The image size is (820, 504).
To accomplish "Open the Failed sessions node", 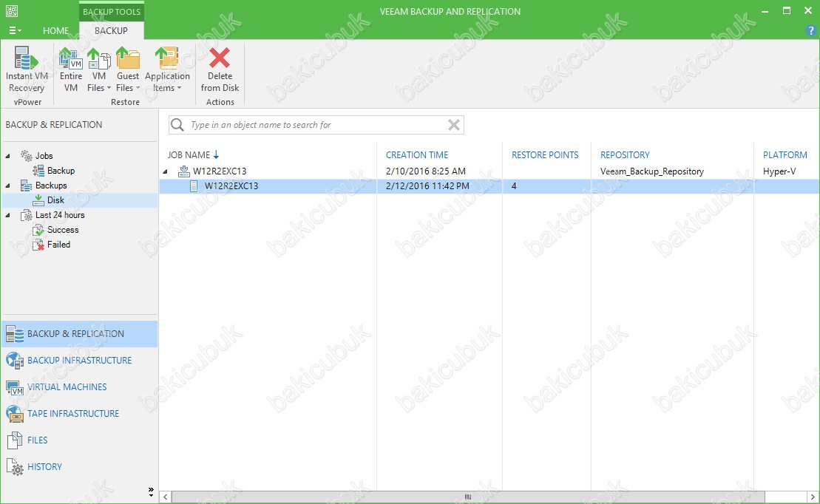I will (x=58, y=245).
